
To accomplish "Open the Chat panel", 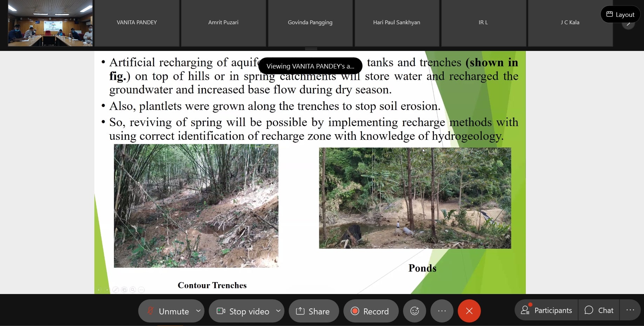I will coord(599,310).
